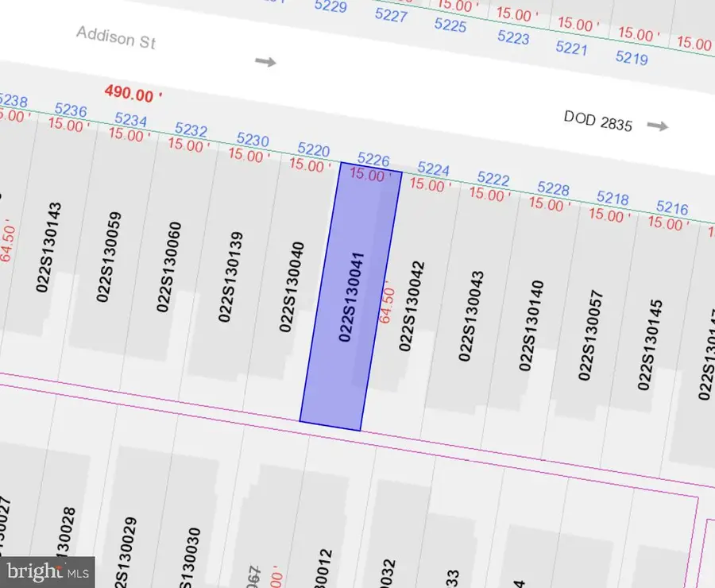Select the DOD 2835 district label
This screenshot has height=588, width=715.
tap(597, 121)
